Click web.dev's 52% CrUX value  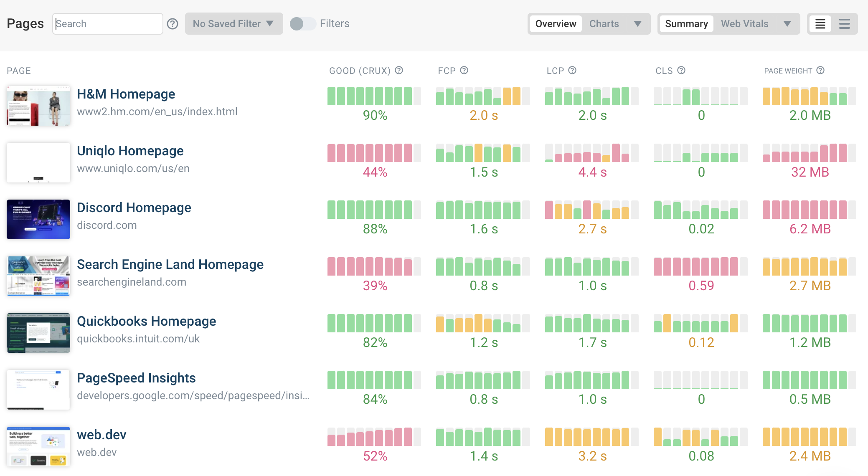[375, 456]
